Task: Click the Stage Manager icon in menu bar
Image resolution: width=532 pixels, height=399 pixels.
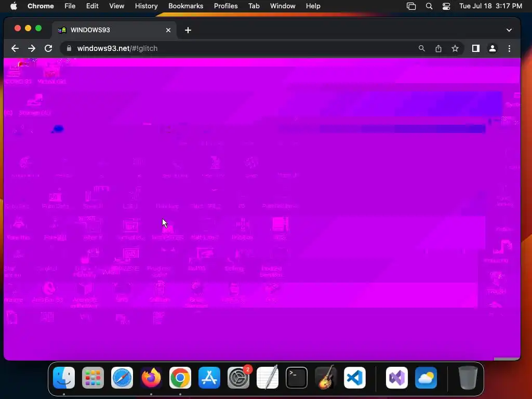Action: click(x=411, y=6)
